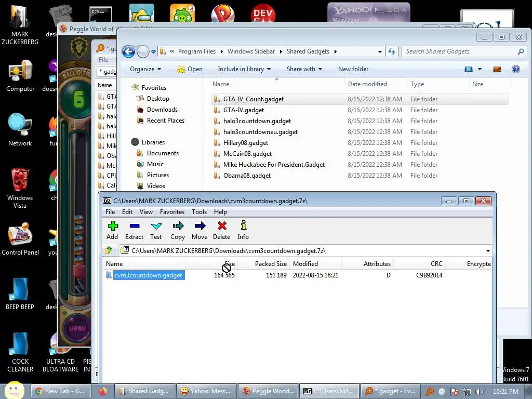Open the view options dropdown arrow
This screenshot has width=532, height=399.
pos(480,69)
